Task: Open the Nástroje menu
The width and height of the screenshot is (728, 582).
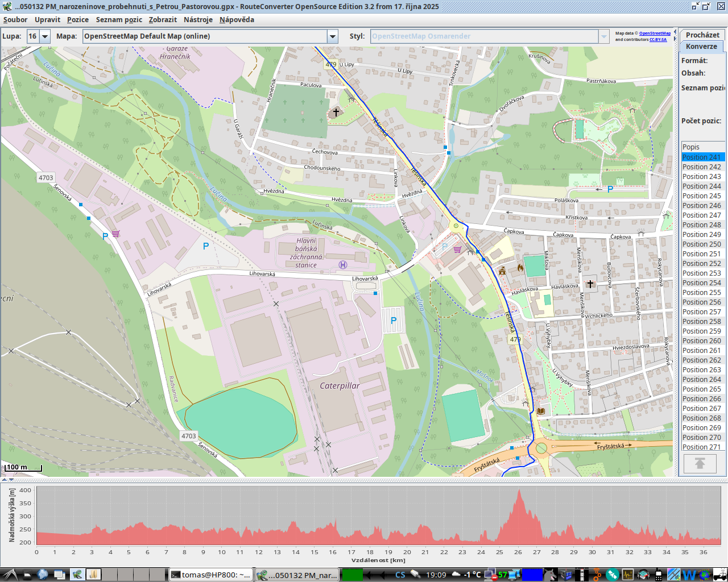Action: (x=198, y=19)
